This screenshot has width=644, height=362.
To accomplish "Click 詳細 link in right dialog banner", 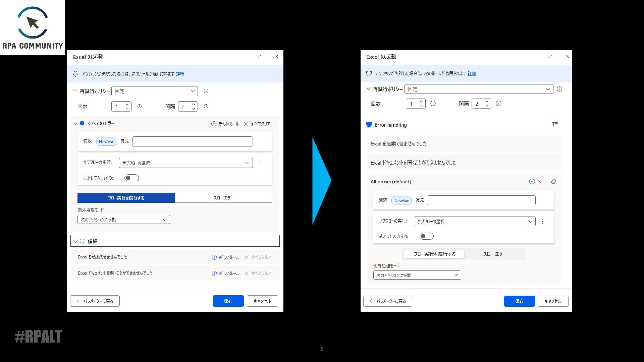I will 472,74.
